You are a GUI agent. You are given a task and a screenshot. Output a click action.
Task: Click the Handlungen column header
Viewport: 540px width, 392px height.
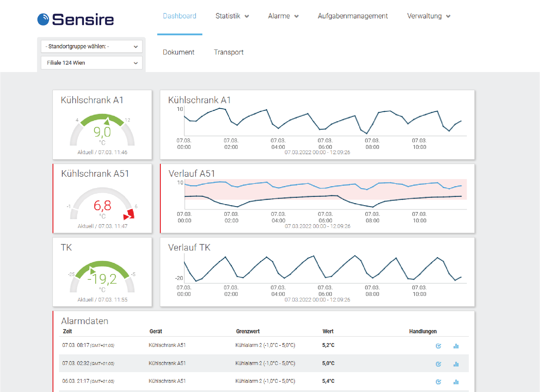click(x=423, y=331)
